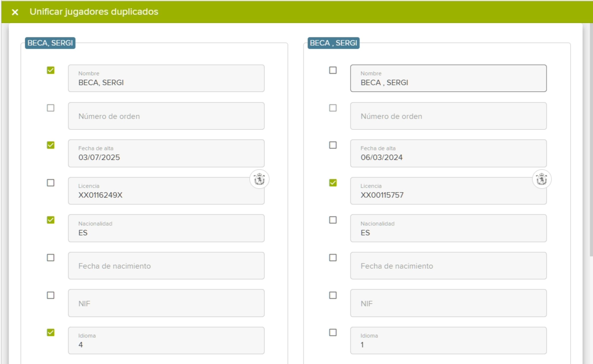Click the right Nombre field BECA , SERGI
Image resolution: width=593 pixels, height=364 pixels.
[449, 78]
